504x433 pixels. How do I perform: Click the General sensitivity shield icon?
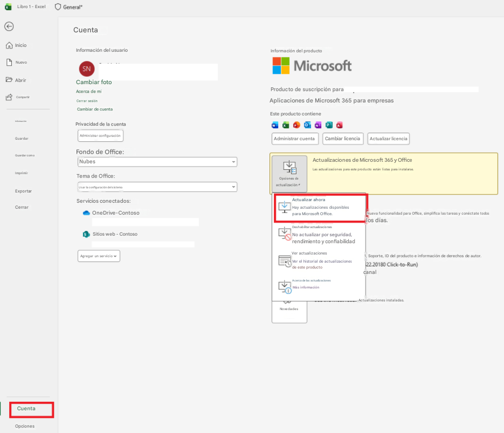58,7
